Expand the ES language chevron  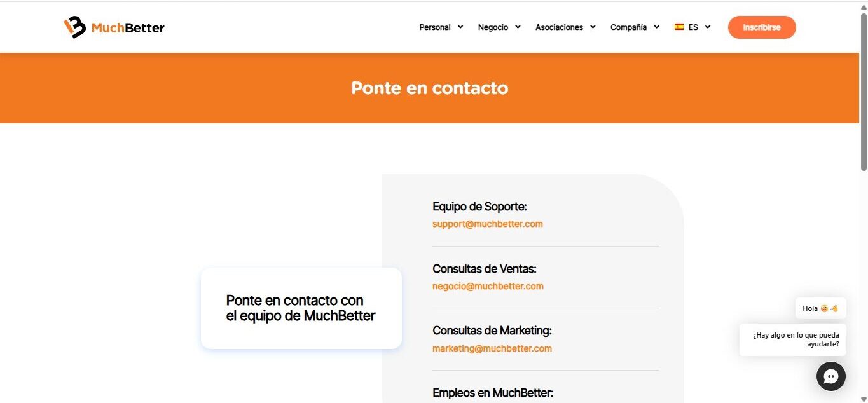click(708, 27)
